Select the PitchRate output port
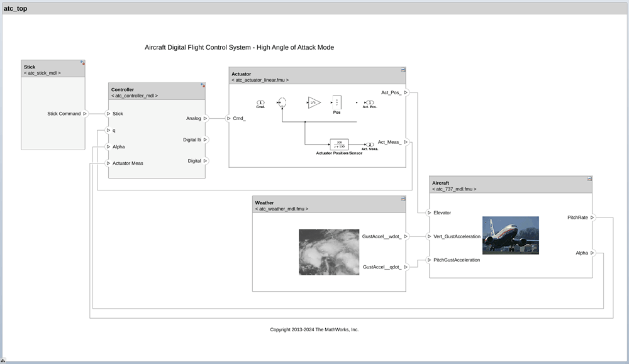629x364 pixels. [x=592, y=218]
